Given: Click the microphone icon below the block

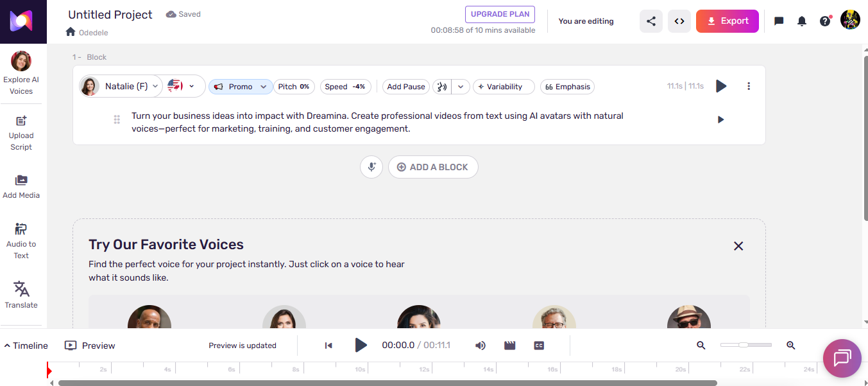Looking at the screenshot, I should click(371, 166).
